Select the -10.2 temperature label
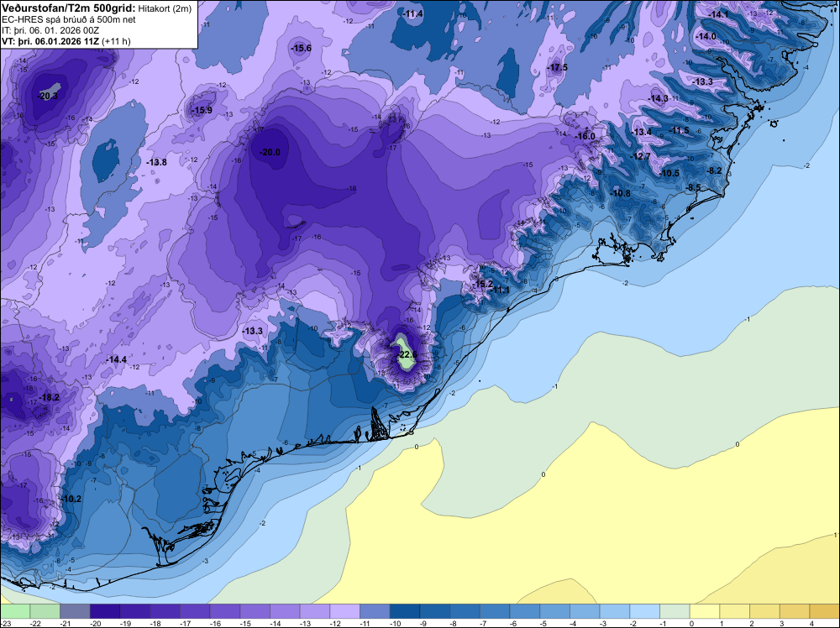Screen dimensions: 840x628 71,499
